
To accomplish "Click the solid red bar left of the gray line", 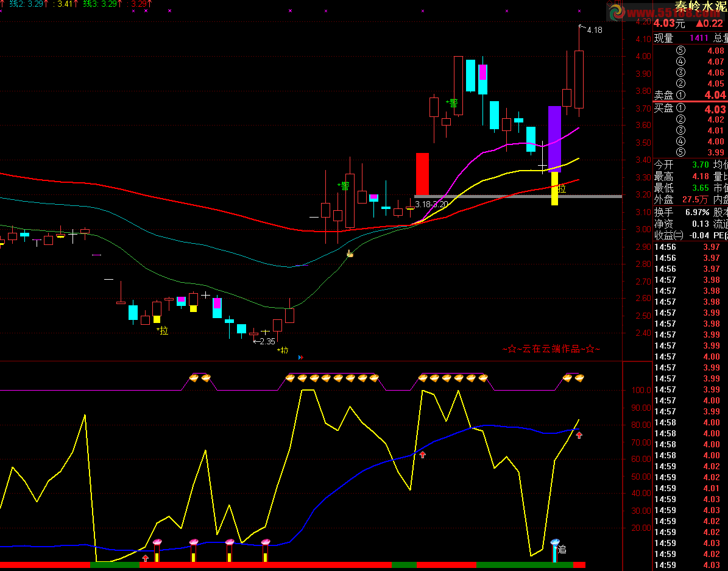I will [x=422, y=174].
